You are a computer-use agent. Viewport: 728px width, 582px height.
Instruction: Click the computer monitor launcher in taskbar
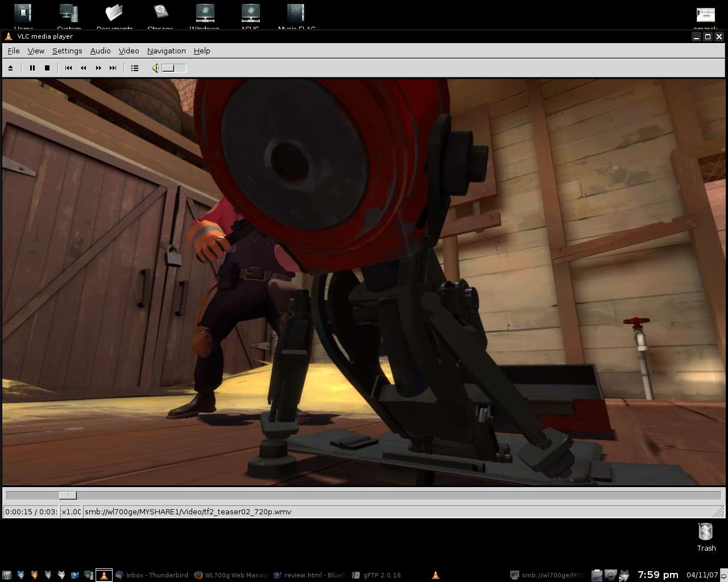point(89,575)
